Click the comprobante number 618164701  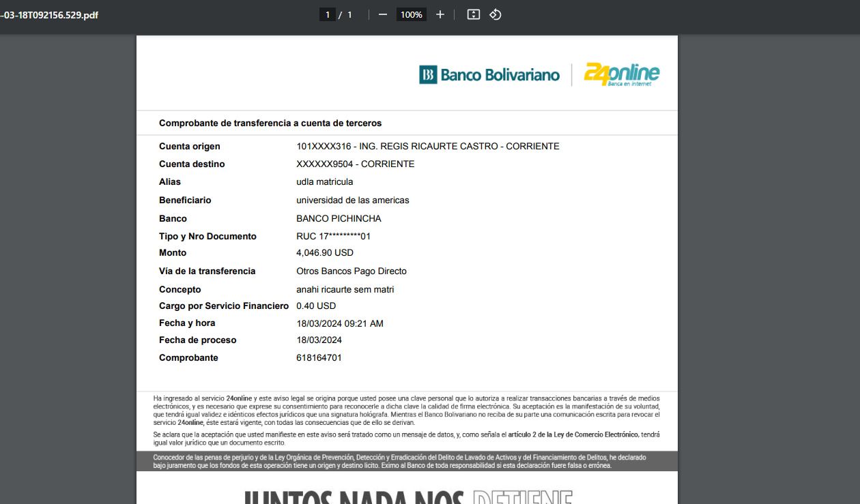pos(319,358)
